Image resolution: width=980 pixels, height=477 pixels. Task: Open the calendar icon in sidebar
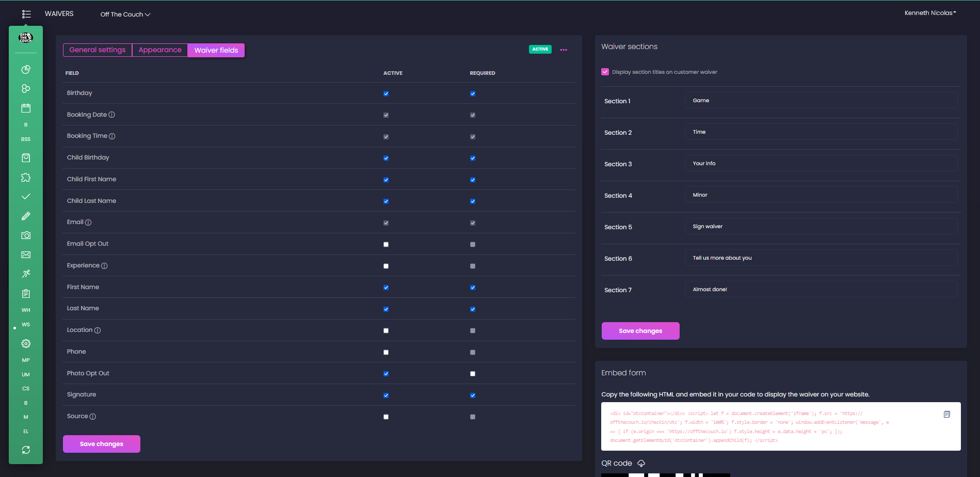pos(26,108)
